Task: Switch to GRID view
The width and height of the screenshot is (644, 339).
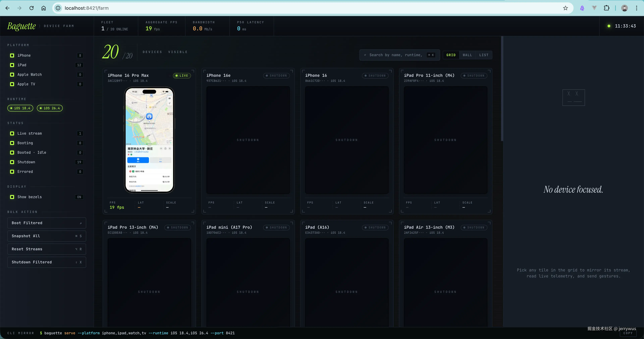Action: (451, 55)
